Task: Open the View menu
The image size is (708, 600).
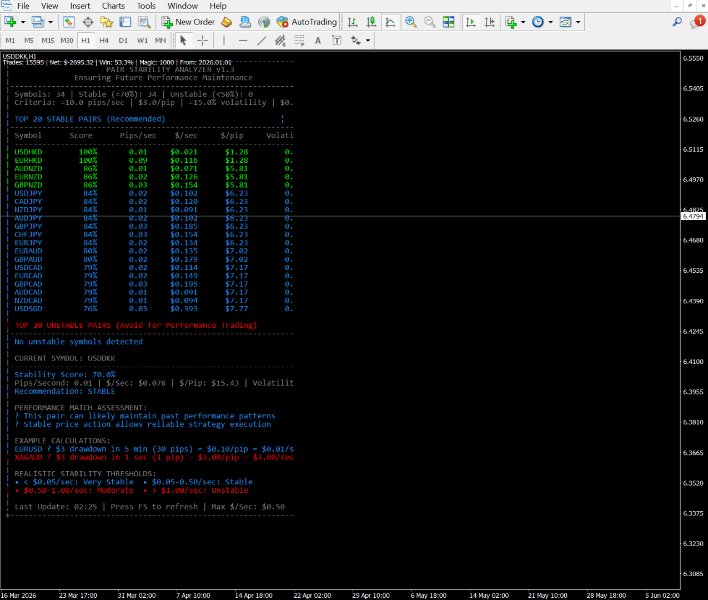Action: 49,6
